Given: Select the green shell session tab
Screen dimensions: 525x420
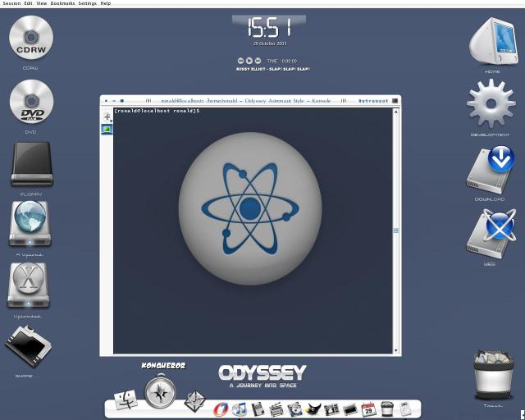Looking at the screenshot, I should pos(107,129).
